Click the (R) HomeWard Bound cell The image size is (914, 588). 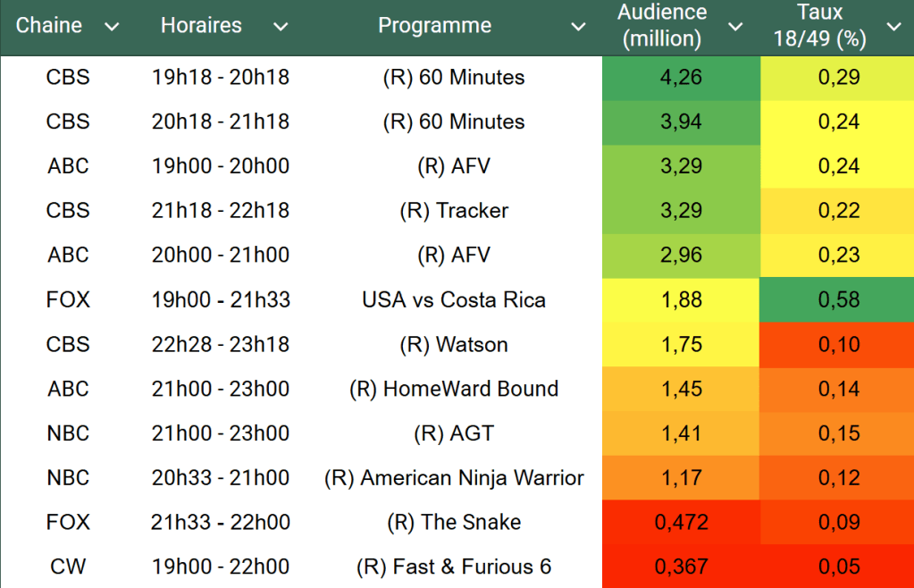[454, 389]
